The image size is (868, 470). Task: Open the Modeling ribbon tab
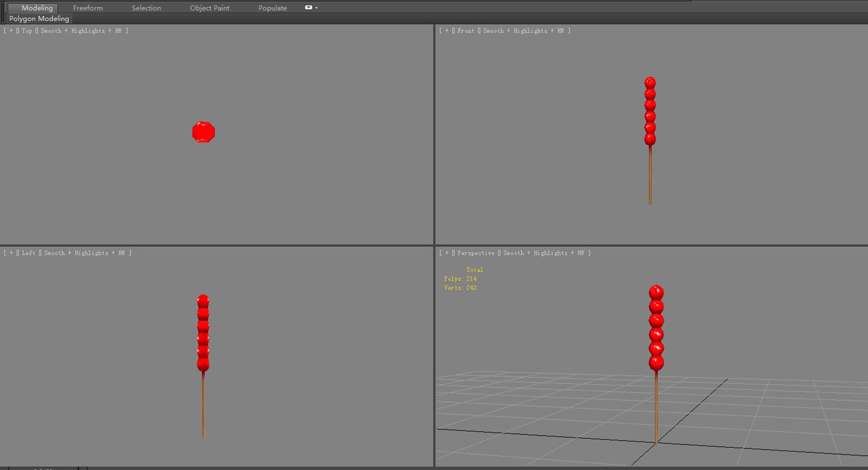point(37,8)
